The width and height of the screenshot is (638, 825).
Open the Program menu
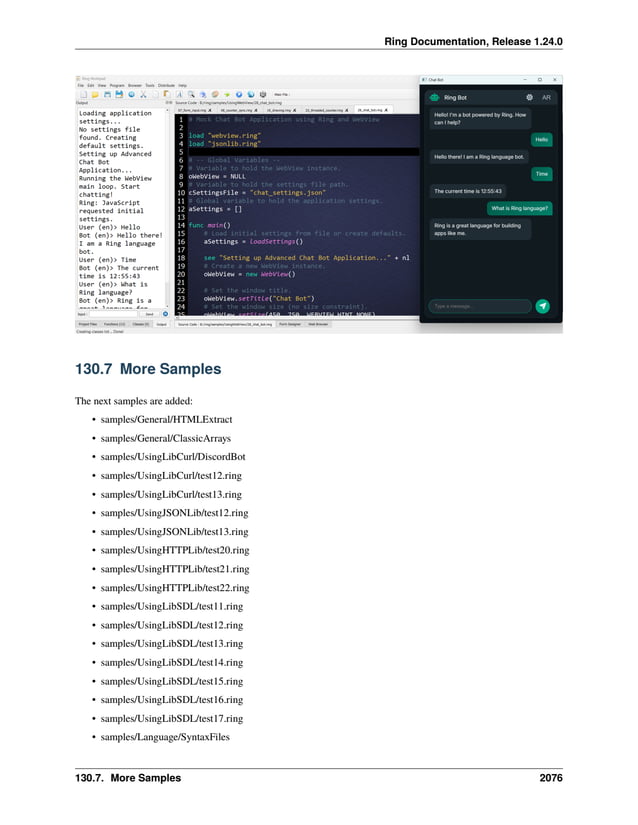[117, 86]
